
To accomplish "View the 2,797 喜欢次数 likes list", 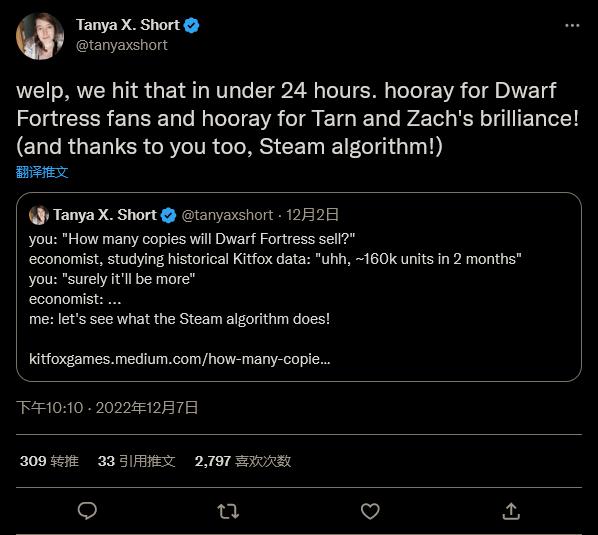I will tap(243, 461).
